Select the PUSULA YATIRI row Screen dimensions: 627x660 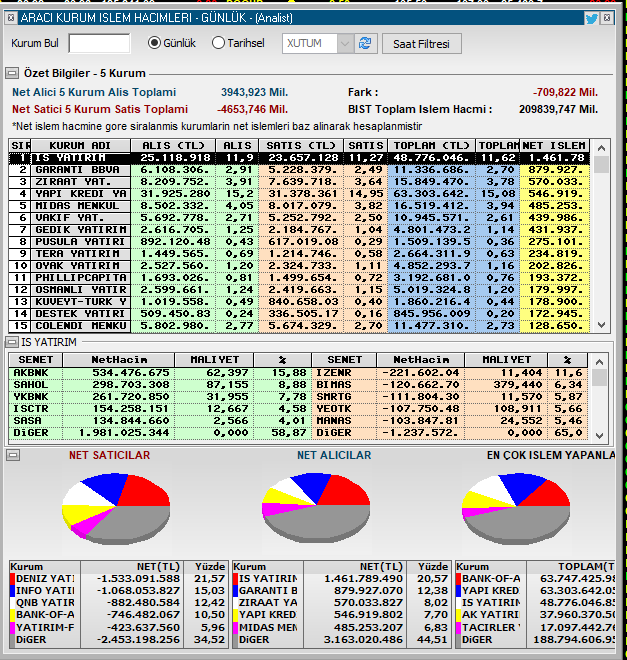(x=299, y=242)
